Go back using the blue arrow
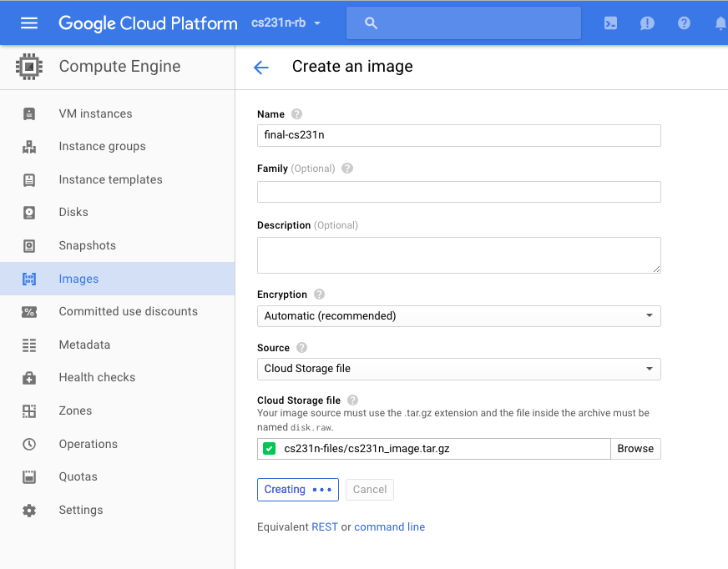The width and height of the screenshot is (728, 569). 261,68
